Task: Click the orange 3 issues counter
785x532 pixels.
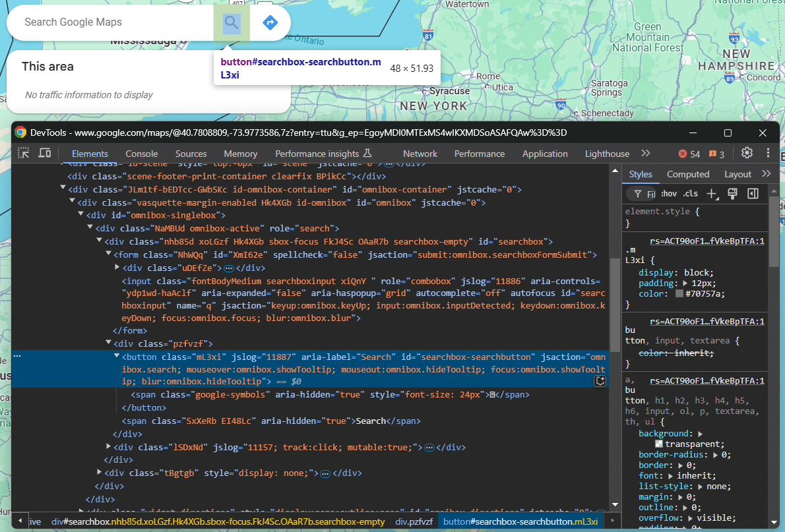Action: click(x=716, y=154)
